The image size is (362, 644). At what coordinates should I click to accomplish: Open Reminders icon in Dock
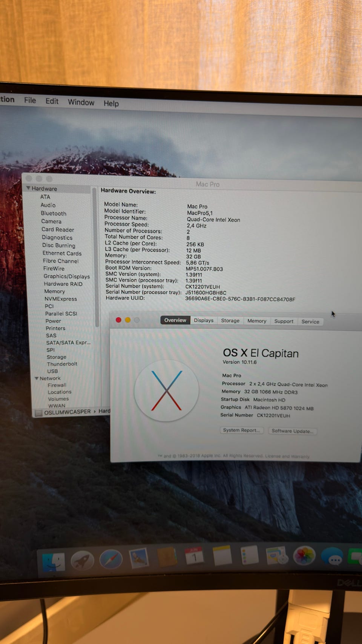(x=250, y=555)
